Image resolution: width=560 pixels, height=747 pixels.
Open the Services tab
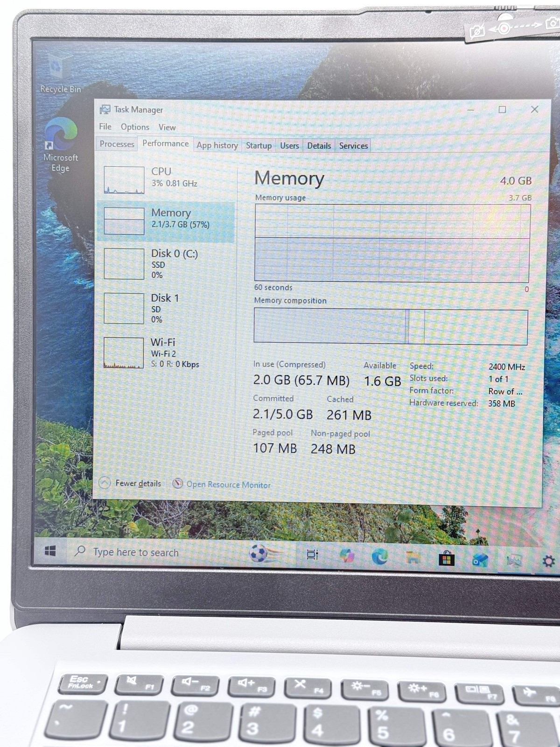(x=353, y=146)
